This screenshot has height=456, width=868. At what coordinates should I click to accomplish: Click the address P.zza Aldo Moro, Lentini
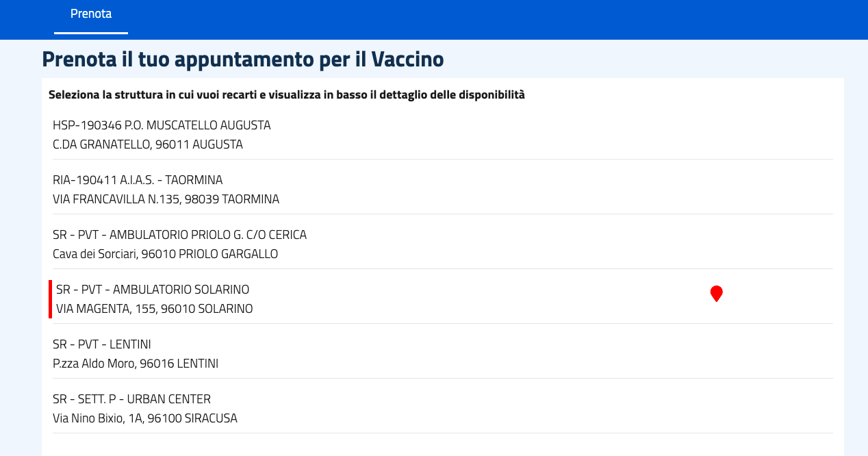click(136, 363)
